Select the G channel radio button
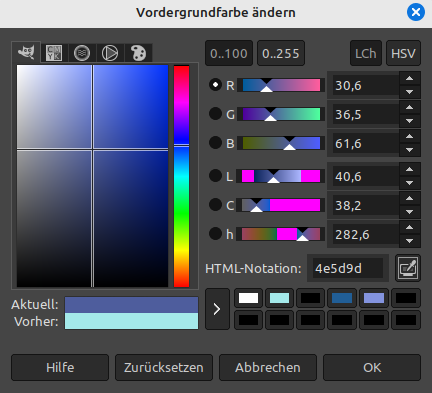 tap(215, 114)
